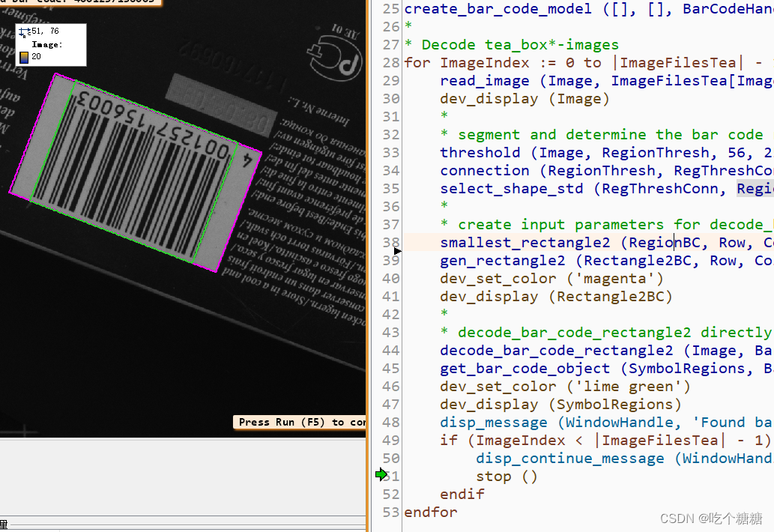Viewport: 774px width, 532px height.
Task: Select the disp_message (WindowHandle line
Action: tap(607, 423)
